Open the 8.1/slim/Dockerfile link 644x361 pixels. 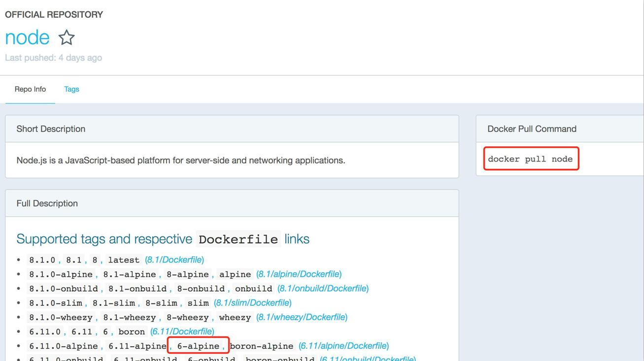pyautogui.click(x=252, y=302)
